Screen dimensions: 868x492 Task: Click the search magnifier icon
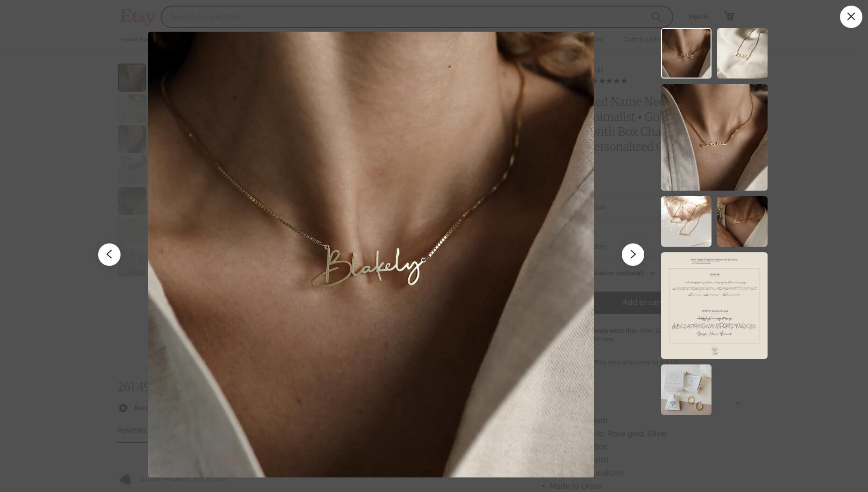[x=656, y=17]
